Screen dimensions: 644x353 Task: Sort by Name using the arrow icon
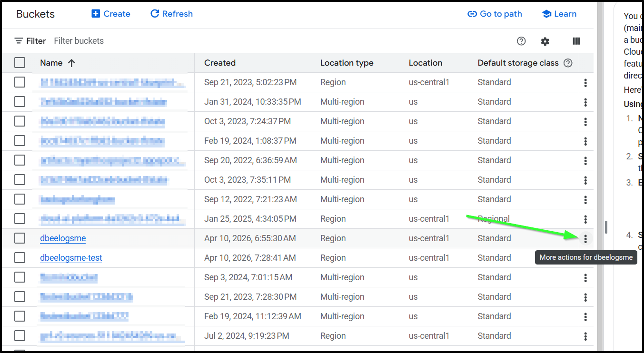pyautogui.click(x=72, y=63)
